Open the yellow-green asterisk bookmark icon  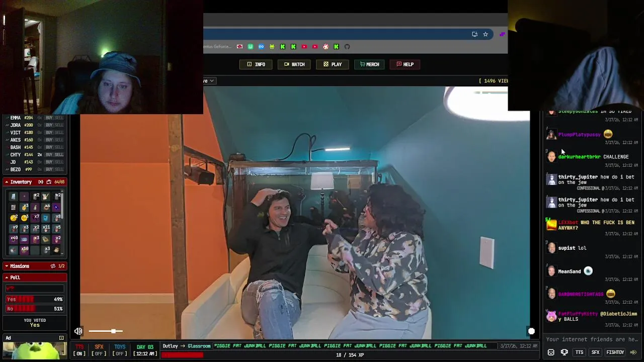click(x=272, y=47)
